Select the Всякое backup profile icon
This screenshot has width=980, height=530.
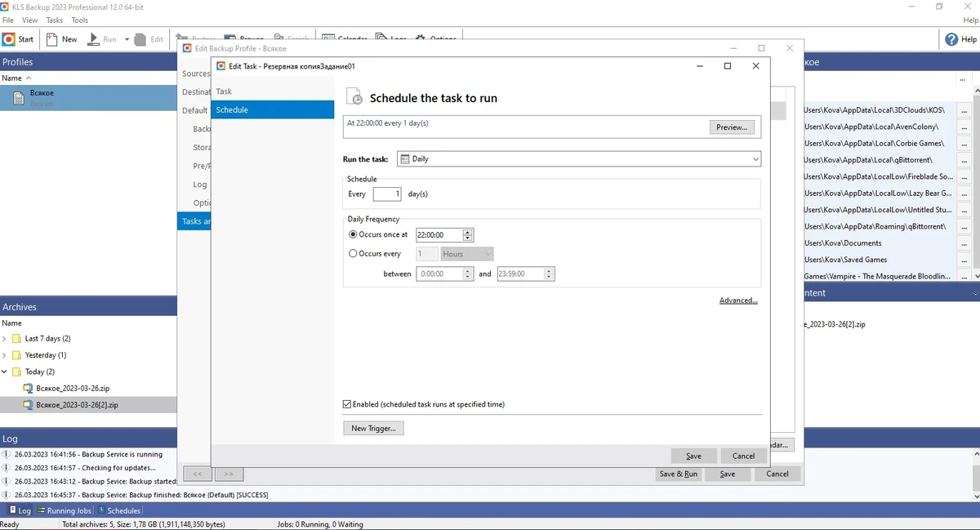[x=20, y=98]
